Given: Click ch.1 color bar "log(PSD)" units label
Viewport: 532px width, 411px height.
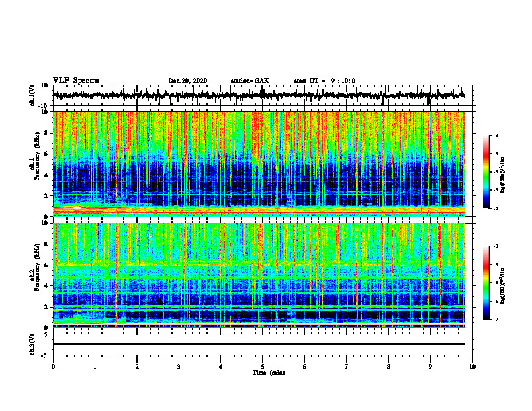Looking at the screenshot, I should pos(503,175).
